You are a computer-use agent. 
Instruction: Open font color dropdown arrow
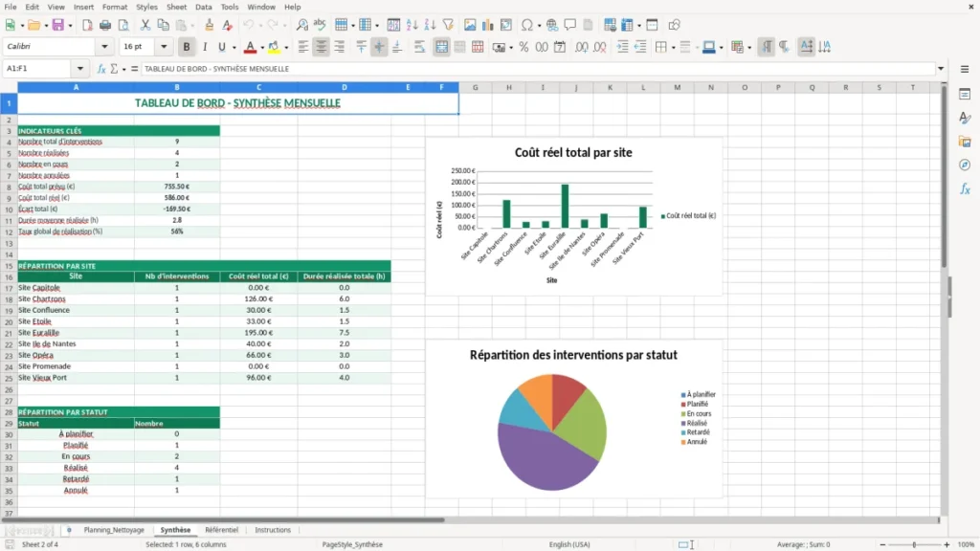(x=261, y=48)
